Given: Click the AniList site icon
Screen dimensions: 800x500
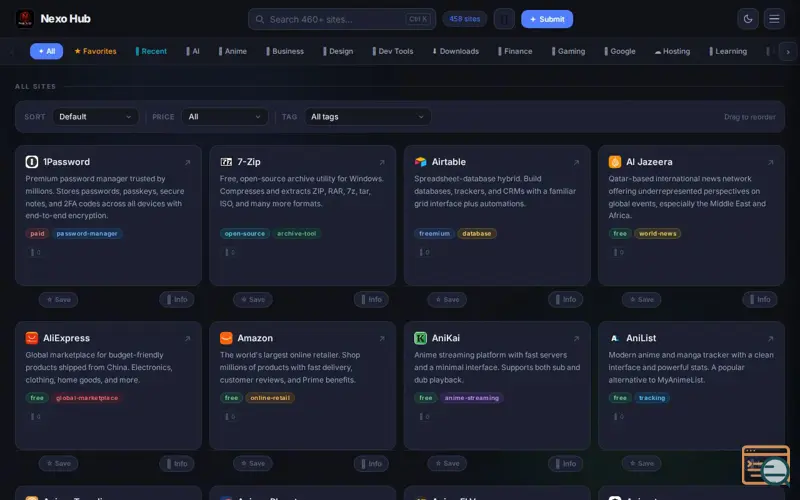Looking at the screenshot, I should coord(615,338).
